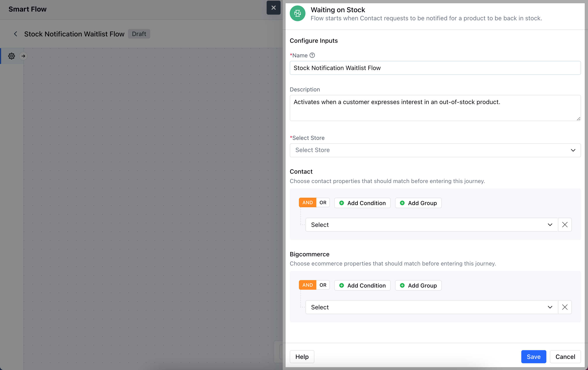Click the green Waiting on Stock icon
Screen dimensions: 588x370
click(x=297, y=14)
